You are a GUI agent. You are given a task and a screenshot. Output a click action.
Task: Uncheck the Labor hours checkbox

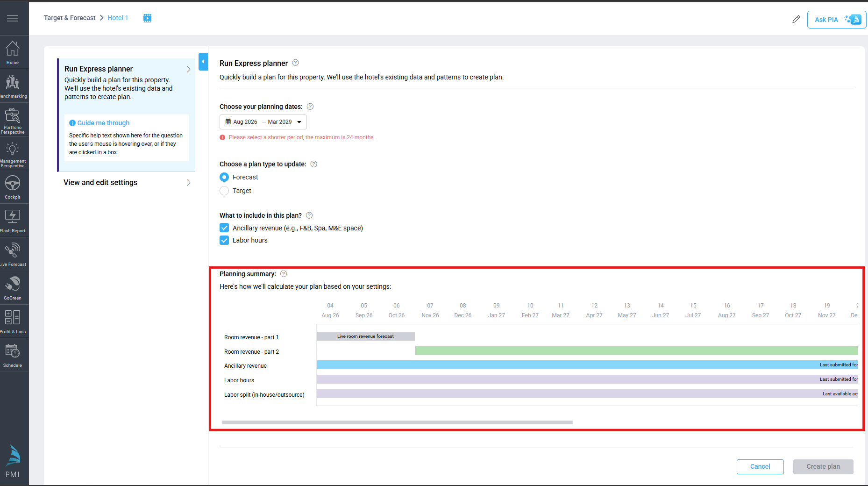(224, 240)
